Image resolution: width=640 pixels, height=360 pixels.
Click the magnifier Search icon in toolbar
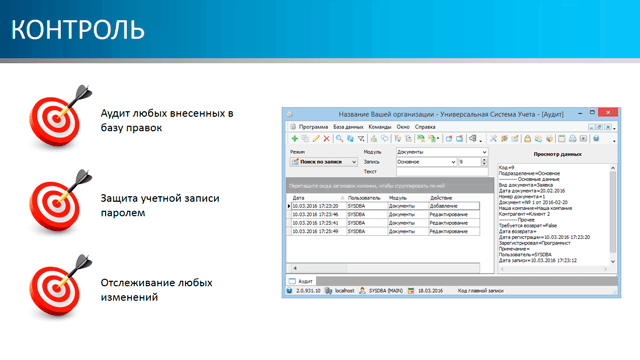click(339, 139)
